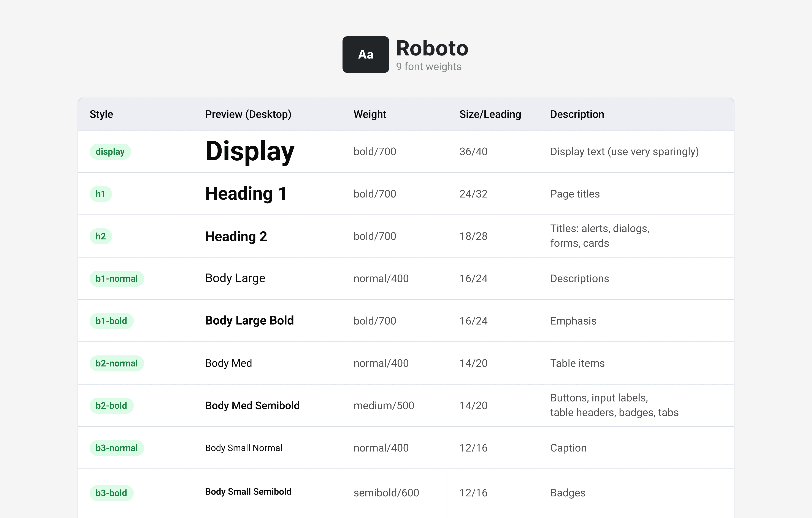Click the large Display preview text
This screenshot has width=812, height=518.
249,151
